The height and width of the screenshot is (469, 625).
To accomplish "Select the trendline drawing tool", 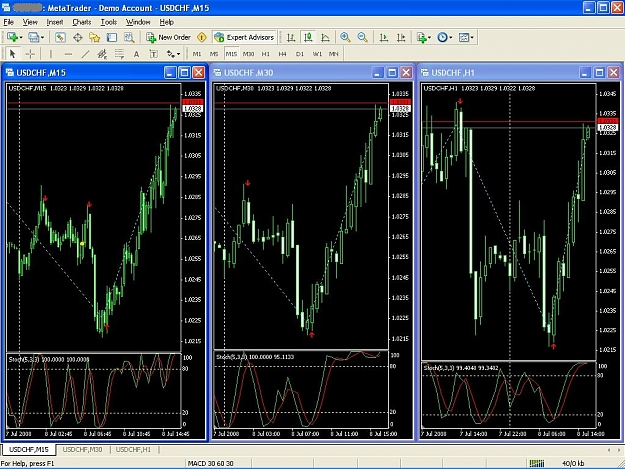I will [x=85, y=54].
